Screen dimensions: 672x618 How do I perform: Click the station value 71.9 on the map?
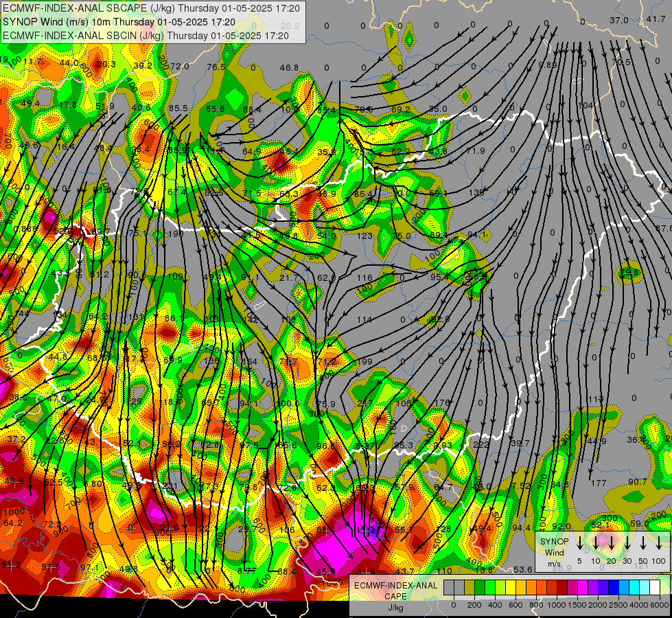click(475, 151)
